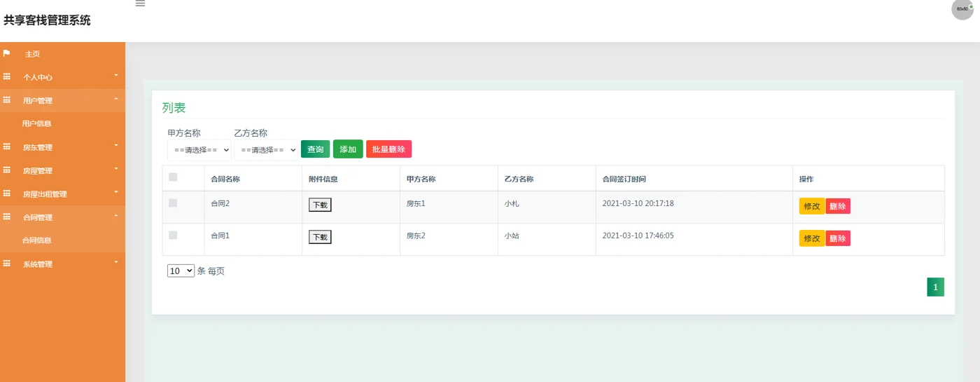
Task: Expand 个人中心 chevron arrow
Action: 116,75
